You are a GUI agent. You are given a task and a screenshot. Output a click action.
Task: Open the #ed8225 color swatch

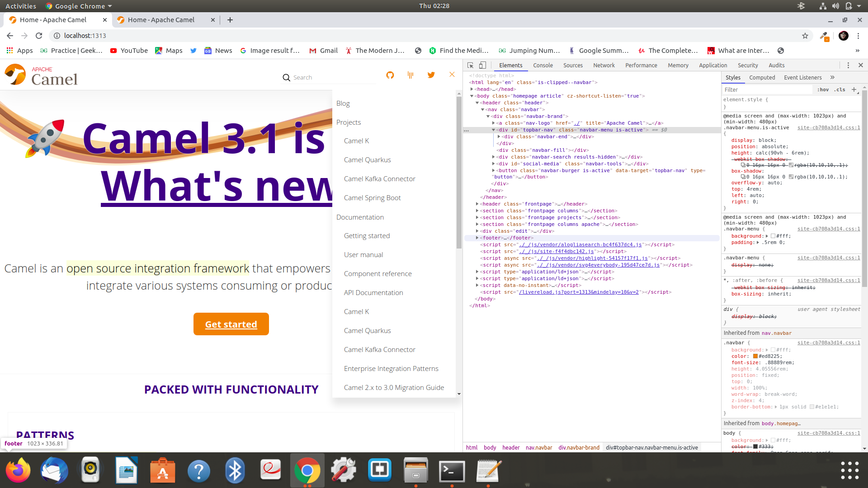[x=755, y=356]
